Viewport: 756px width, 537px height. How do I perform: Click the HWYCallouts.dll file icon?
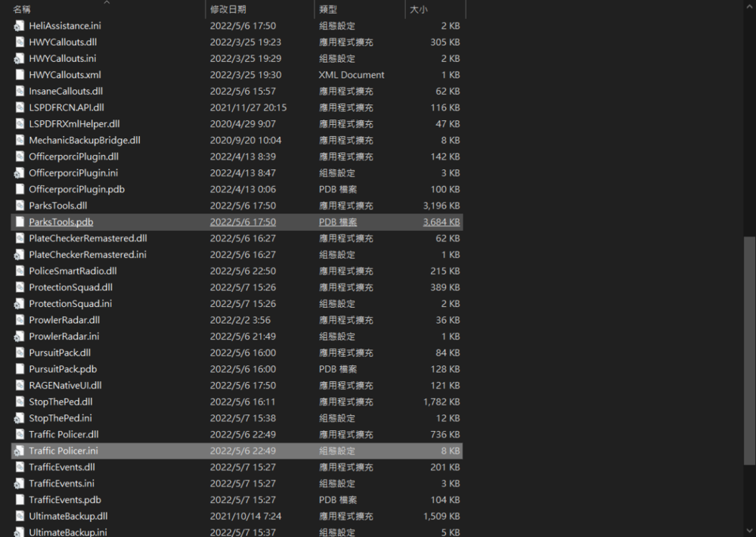[x=18, y=42]
